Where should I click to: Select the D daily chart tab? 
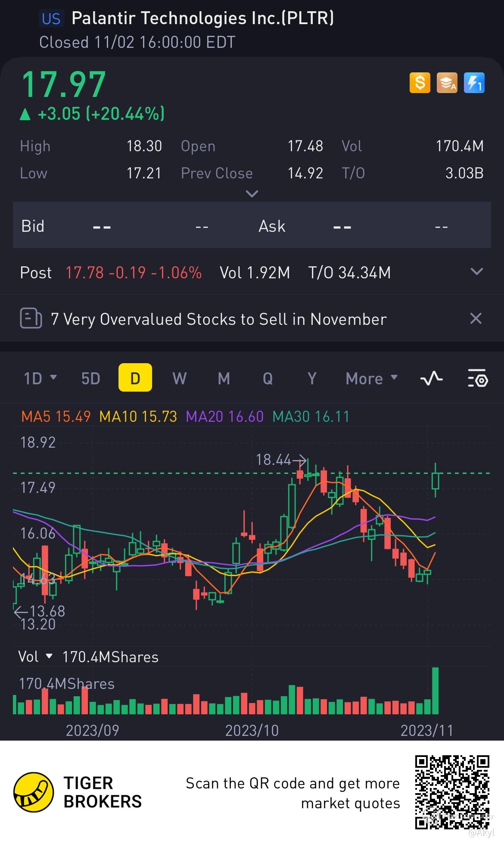tap(135, 377)
